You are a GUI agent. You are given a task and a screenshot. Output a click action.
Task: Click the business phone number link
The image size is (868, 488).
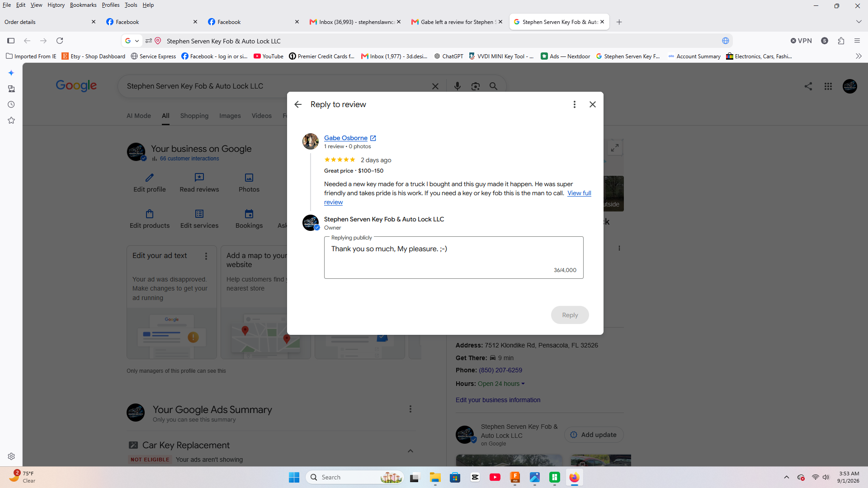click(x=500, y=370)
